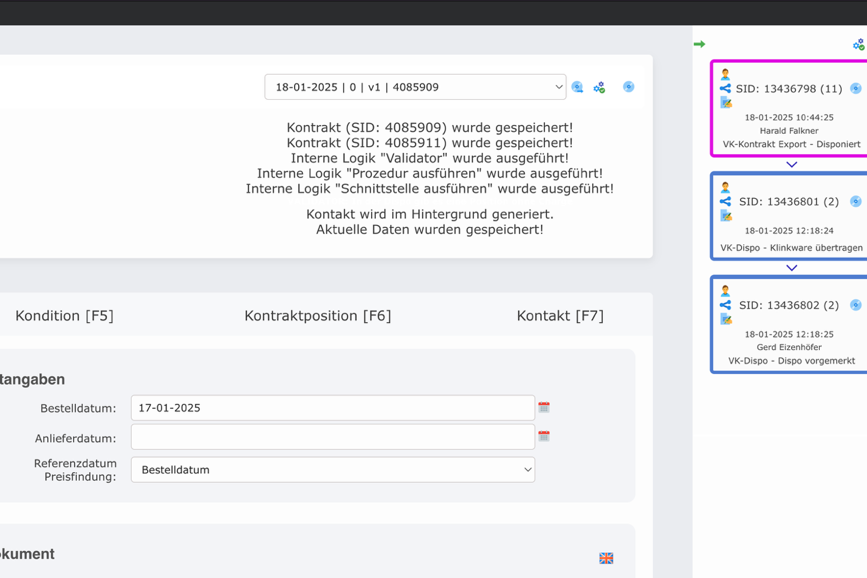Click the disc-with-arrow icon next to the version dropdown

[577, 87]
